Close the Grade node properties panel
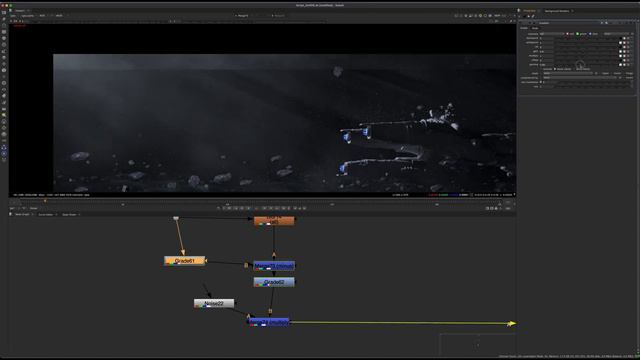This screenshot has width=640, height=360. pyautogui.click(x=634, y=23)
